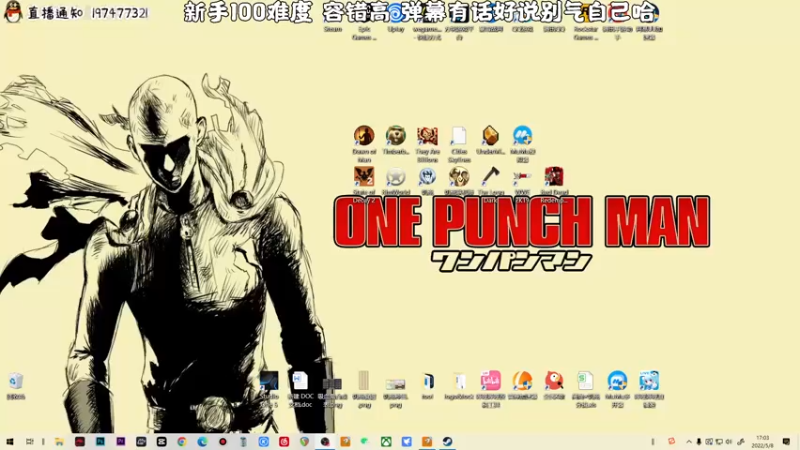This screenshot has height=450, width=800.
Task: Switch to Steam on the taskbar
Action: [x=447, y=442]
